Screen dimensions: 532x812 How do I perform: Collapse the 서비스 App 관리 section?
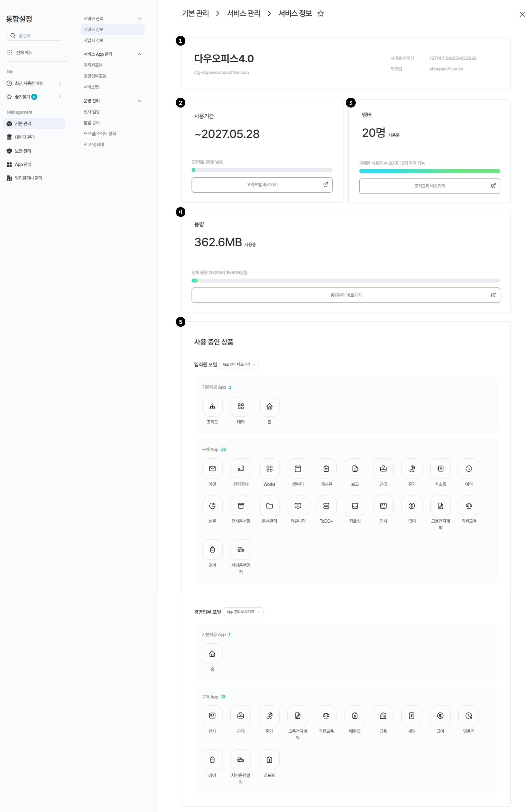point(139,54)
